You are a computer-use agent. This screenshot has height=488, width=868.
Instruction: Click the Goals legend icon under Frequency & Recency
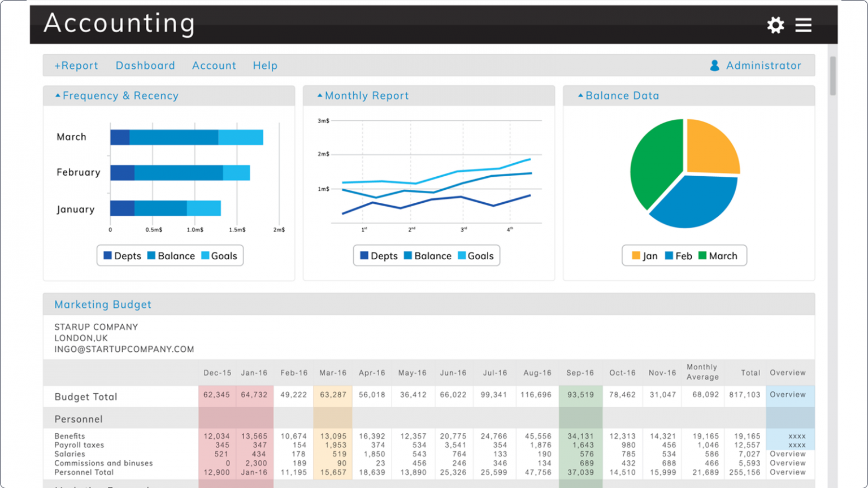coord(206,255)
